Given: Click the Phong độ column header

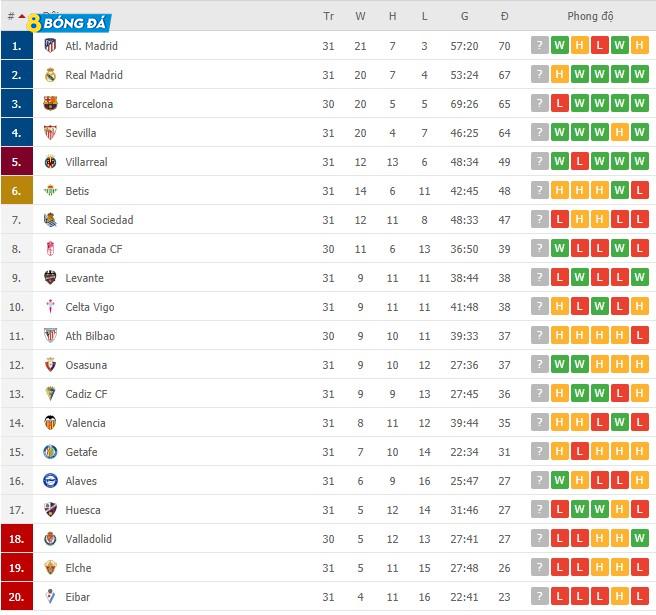Looking at the screenshot, I should coord(590,16).
